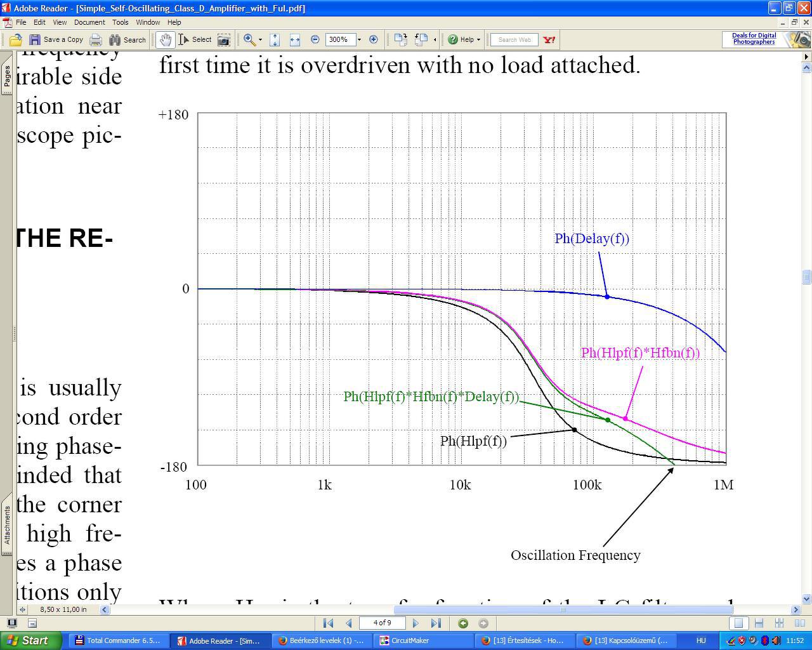Viewport: 812px width, 650px height.
Task: Open the Window menu
Action: pyautogui.click(x=148, y=22)
